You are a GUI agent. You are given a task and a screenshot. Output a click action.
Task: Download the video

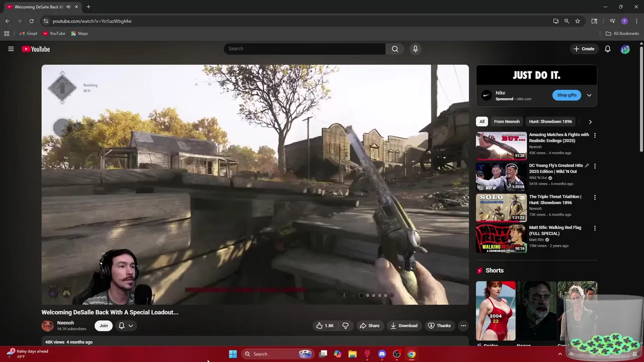[404, 326]
